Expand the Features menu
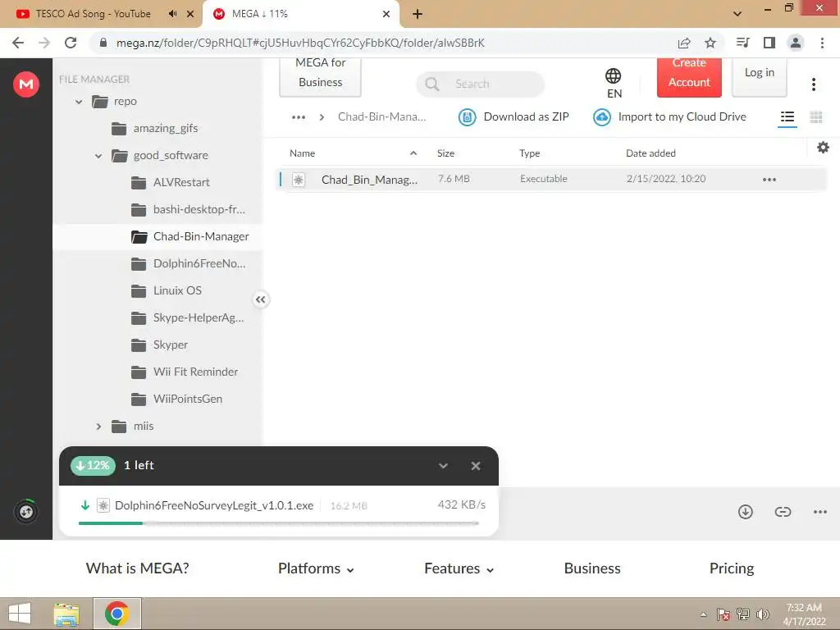The height and width of the screenshot is (630, 840). click(x=459, y=568)
